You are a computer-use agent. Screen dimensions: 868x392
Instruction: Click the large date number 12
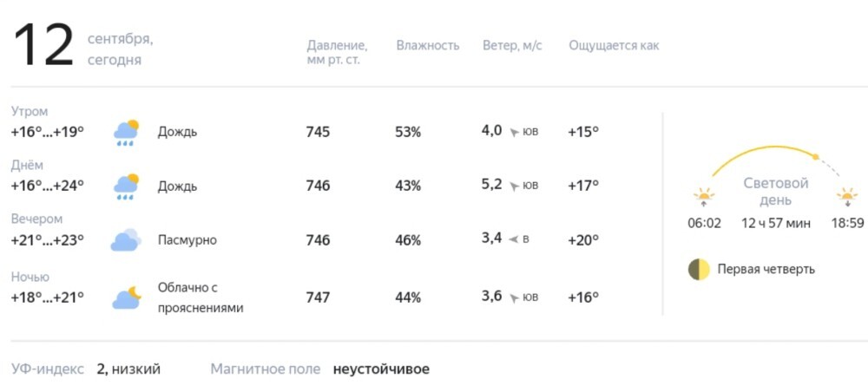click(x=43, y=47)
